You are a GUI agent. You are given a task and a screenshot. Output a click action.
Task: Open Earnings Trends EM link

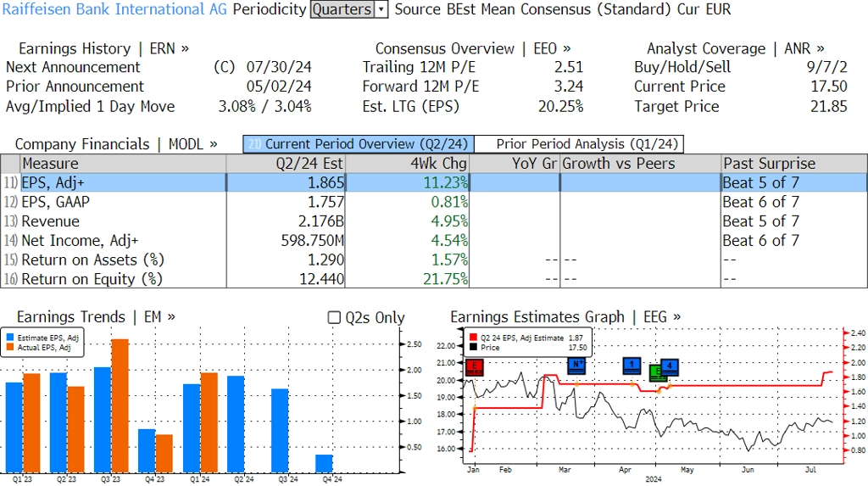pyautogui.click(x=97, y=317)
